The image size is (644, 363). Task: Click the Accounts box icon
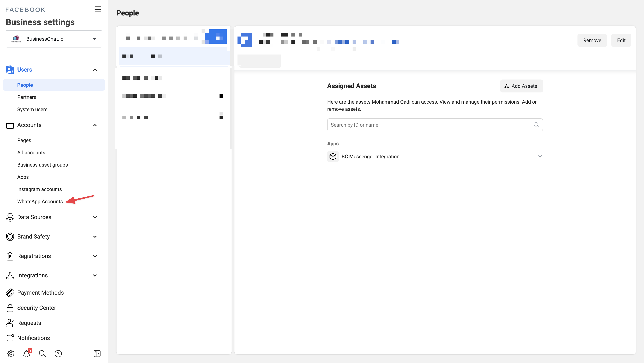point(10,125)
